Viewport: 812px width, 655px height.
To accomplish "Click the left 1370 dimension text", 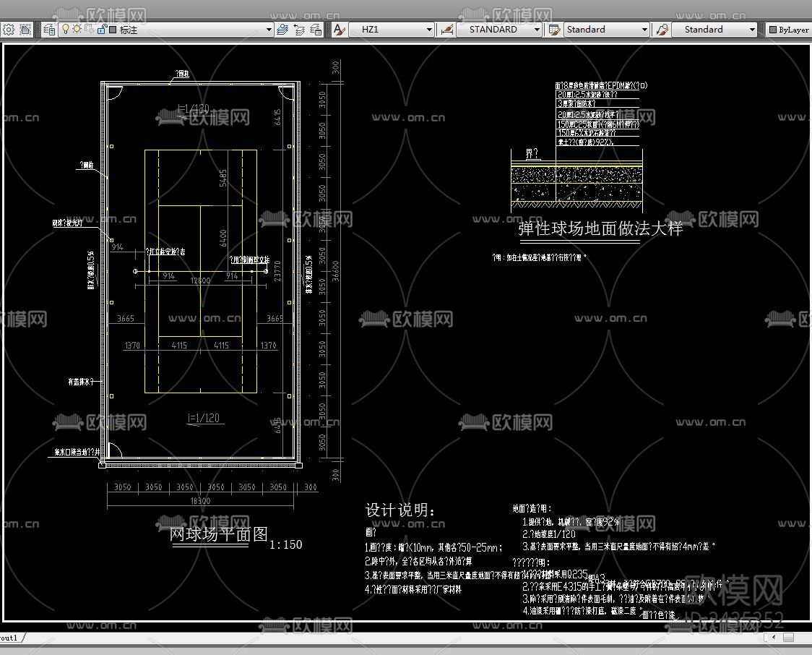I will point(132,345).
